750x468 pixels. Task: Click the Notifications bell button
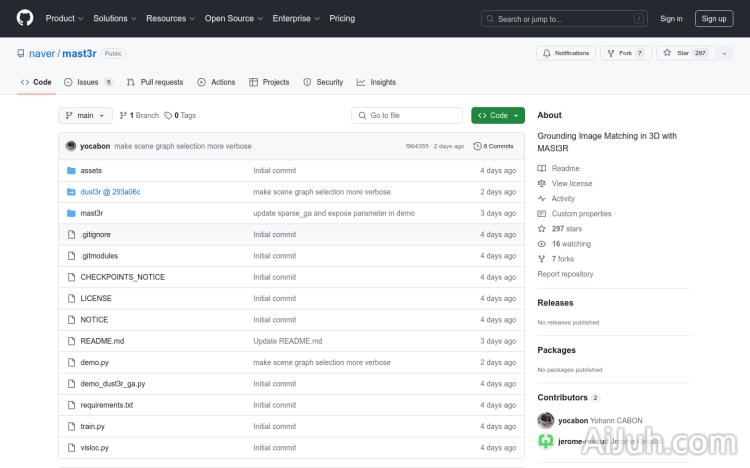pyautogui.click(x=566, y=53)
